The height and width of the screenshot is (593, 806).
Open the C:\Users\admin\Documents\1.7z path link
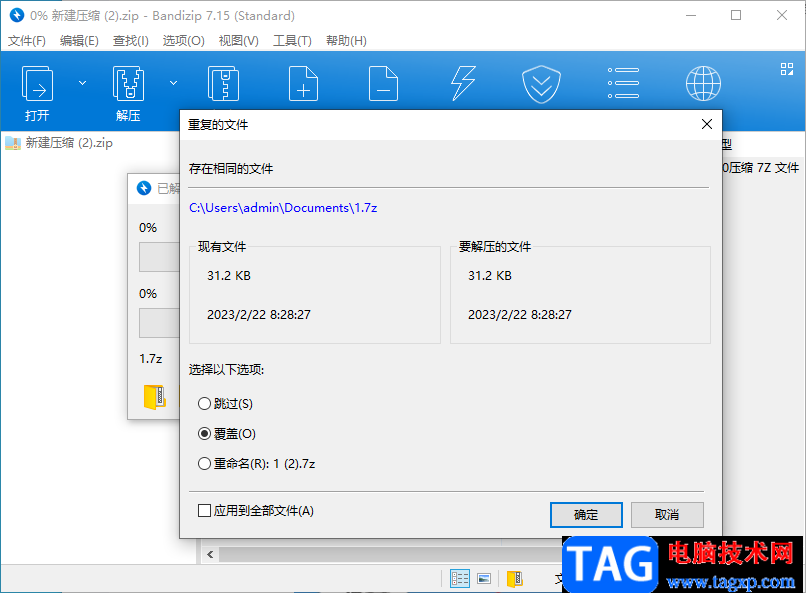point(283,208)
